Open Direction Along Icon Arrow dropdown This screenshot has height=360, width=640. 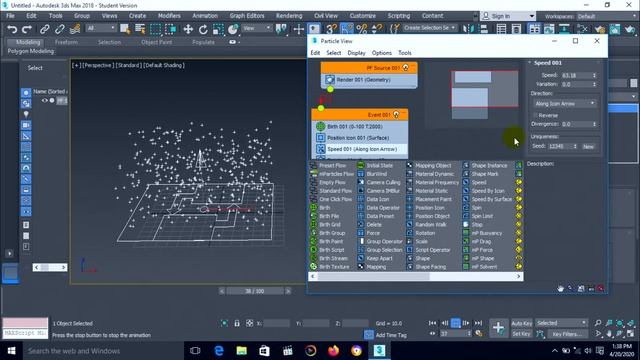[x=564, y=104]
